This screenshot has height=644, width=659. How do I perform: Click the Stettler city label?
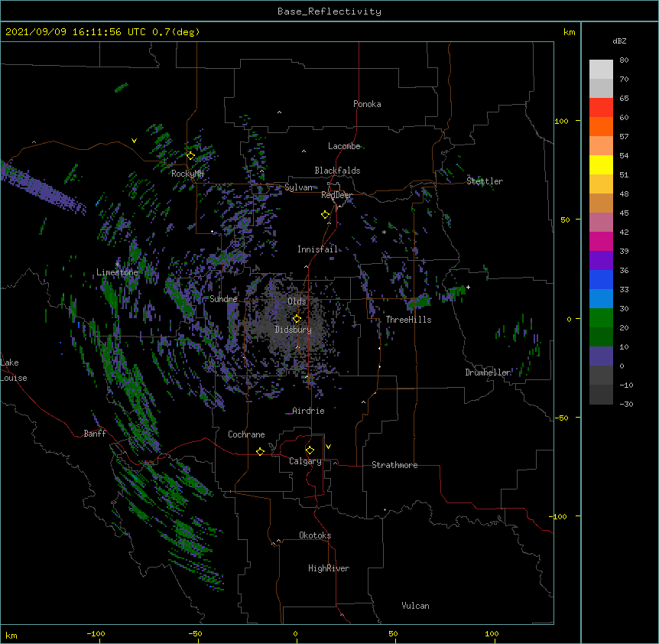point(485,181)
